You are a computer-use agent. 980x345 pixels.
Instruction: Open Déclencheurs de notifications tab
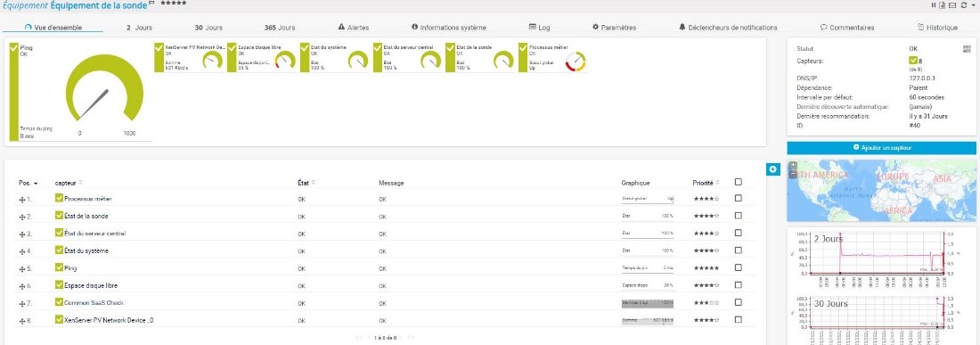[x=728, y=28]
